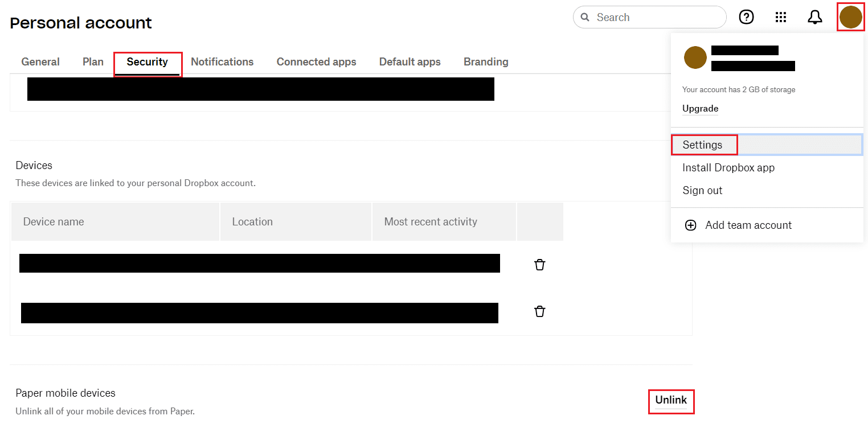Viewport: 868px width, 432px height.
Task: Open the Connected apps tab
Action: pyautogui.click(x=316, y=62)
